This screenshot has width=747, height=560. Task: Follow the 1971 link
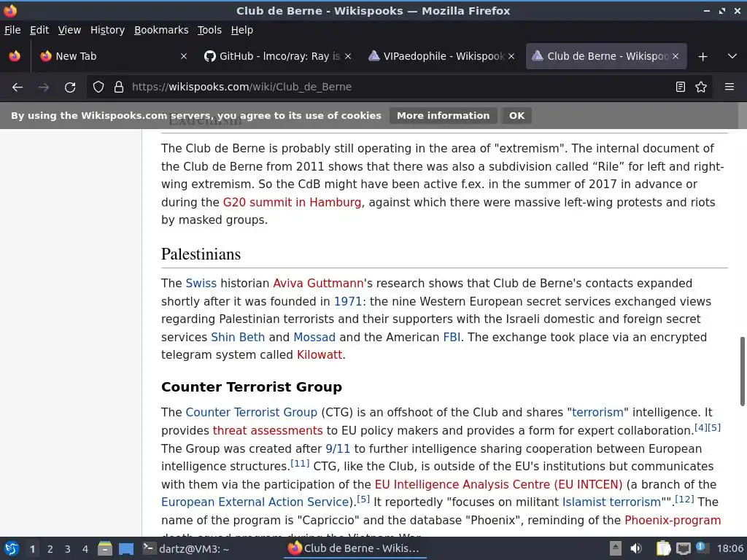(348, 301)
